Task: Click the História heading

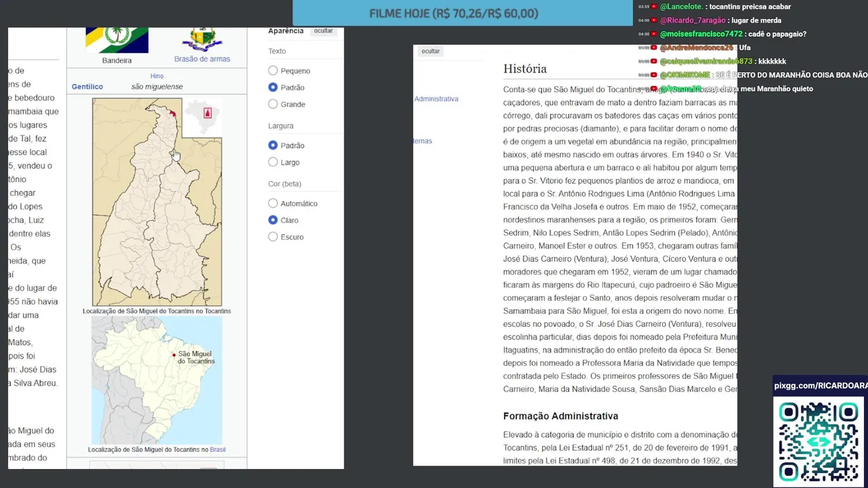Action: pyautogui.click(x=525, y=68)
